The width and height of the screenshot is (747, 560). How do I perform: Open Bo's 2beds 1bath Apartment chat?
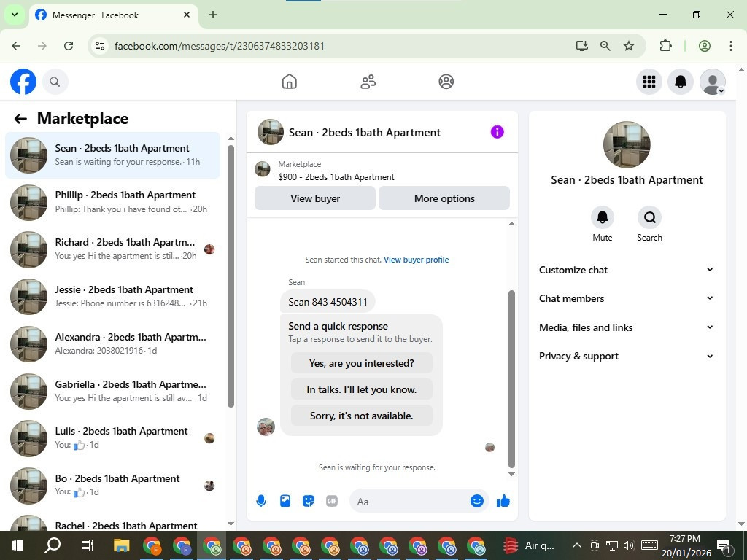coord(113,485)
